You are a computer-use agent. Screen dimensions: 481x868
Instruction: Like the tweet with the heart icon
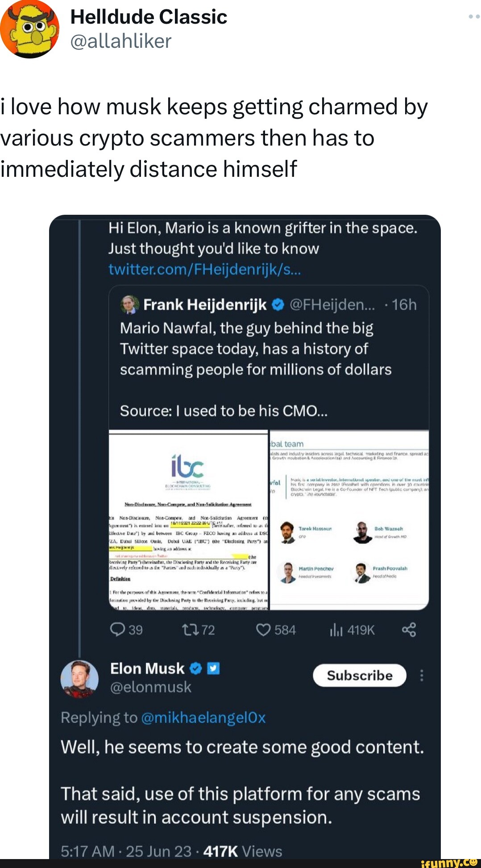coord(263,630)
